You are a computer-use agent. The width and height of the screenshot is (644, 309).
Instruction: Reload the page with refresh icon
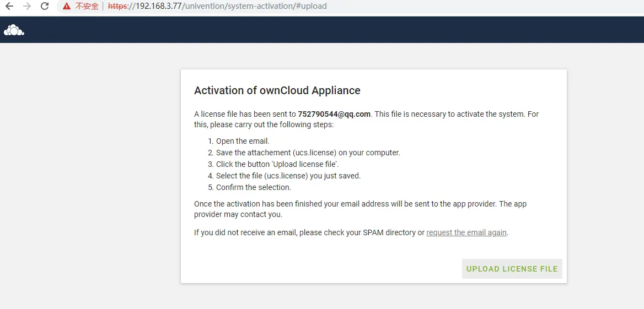[x=45, y=6]
